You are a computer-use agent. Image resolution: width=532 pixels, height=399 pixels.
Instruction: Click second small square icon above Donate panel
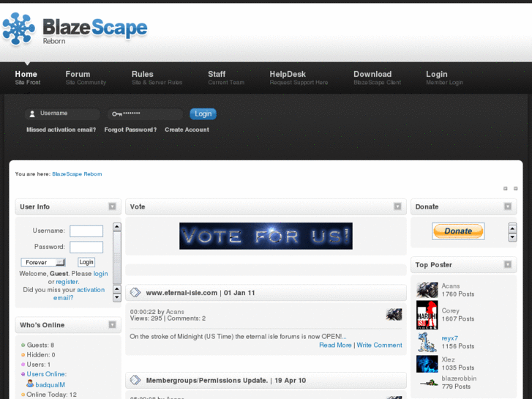[x=515, y=188]
